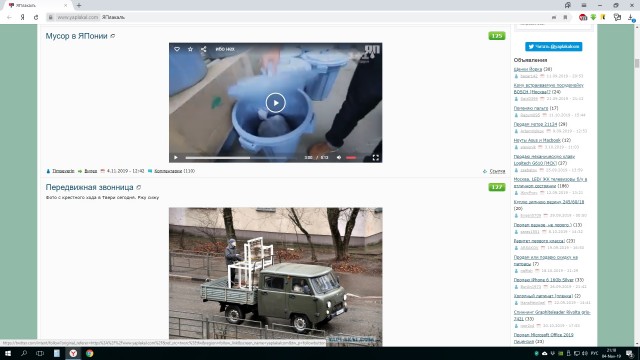Open the post titled "Мусор в ЯПонии"
The image size is (640, 360).
point(76,36)
